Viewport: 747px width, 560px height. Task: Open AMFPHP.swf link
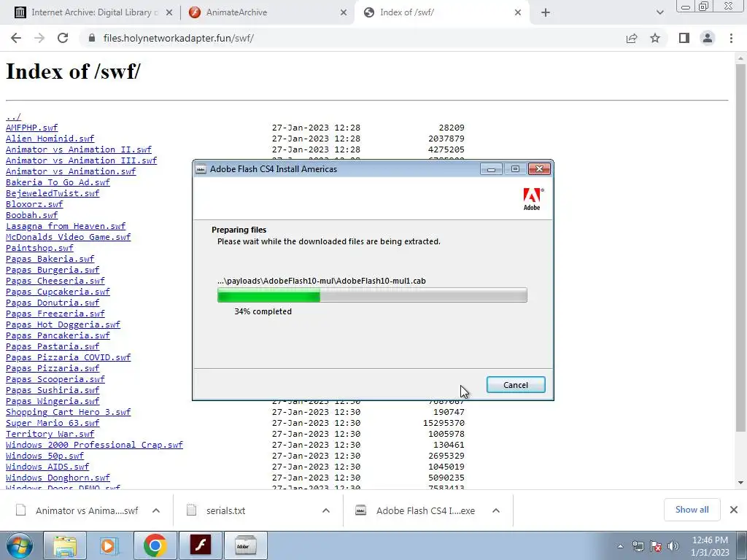(31, 128)
